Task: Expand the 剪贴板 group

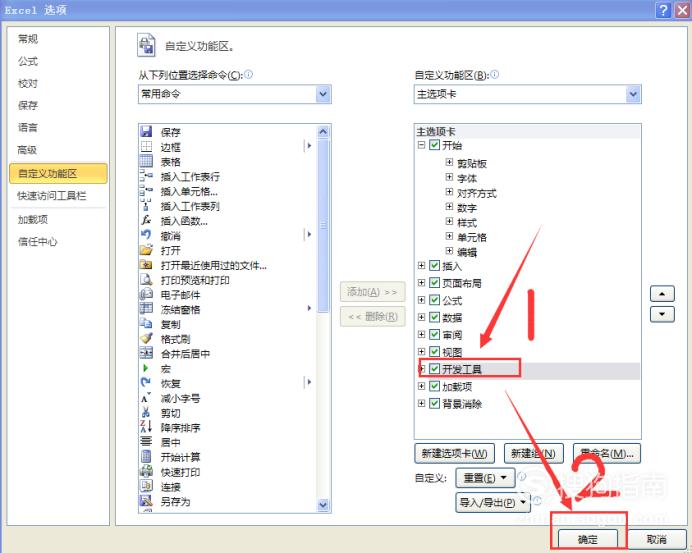Action: [x=449, y=162]
